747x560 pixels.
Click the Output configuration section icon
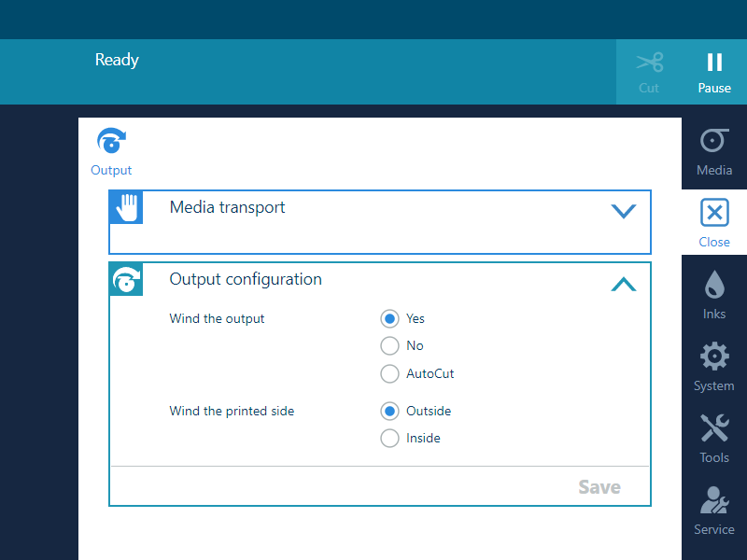pyautogui.click(x=126, y=279)
